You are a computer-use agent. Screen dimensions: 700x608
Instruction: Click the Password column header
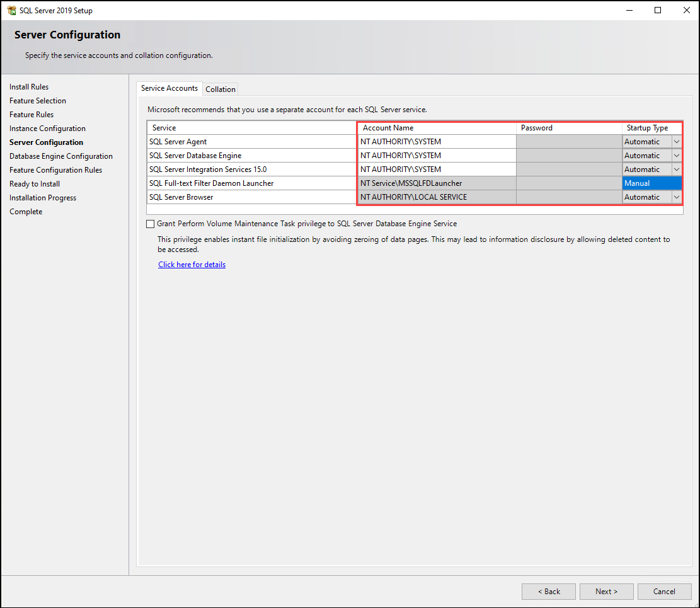[x=569, y=128]
